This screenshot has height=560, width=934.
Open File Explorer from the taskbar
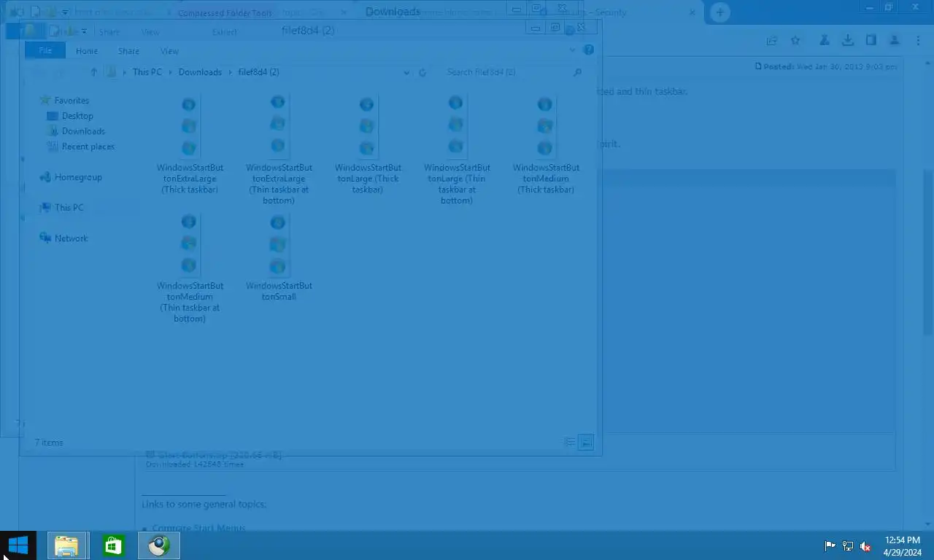pos(67,545)
